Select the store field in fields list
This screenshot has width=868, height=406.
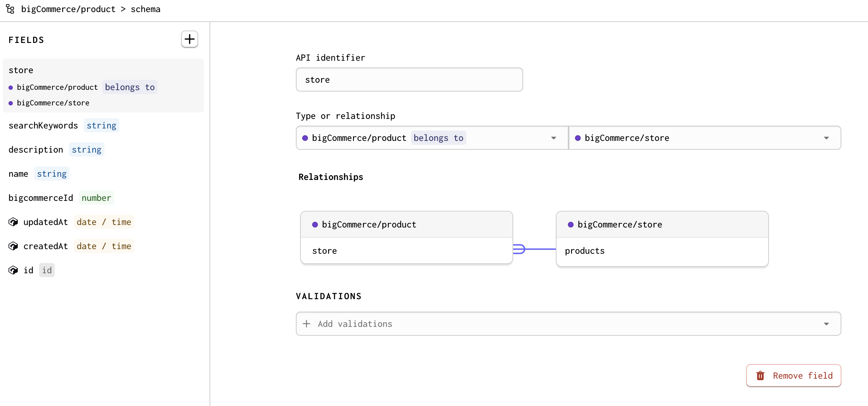[103, 86]
